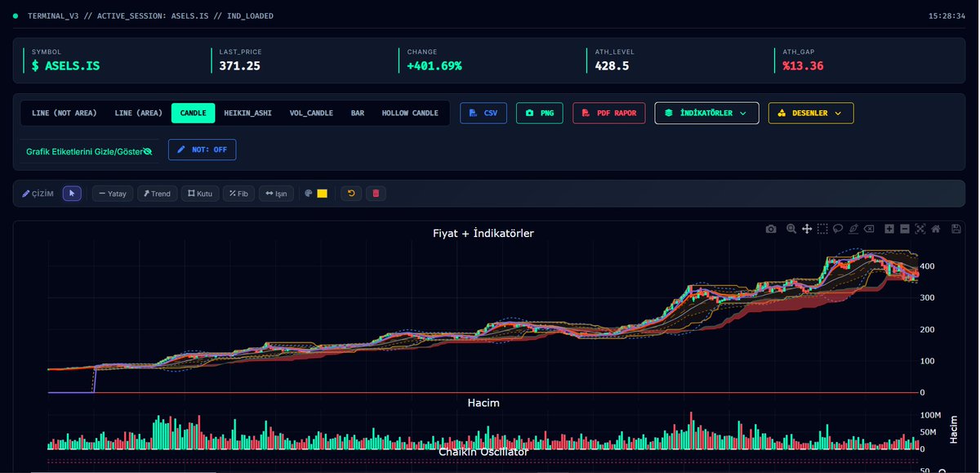This screenshot has width=980, height=473.
Task: Choose the lasso select tool
Action: tap(838, 230)
